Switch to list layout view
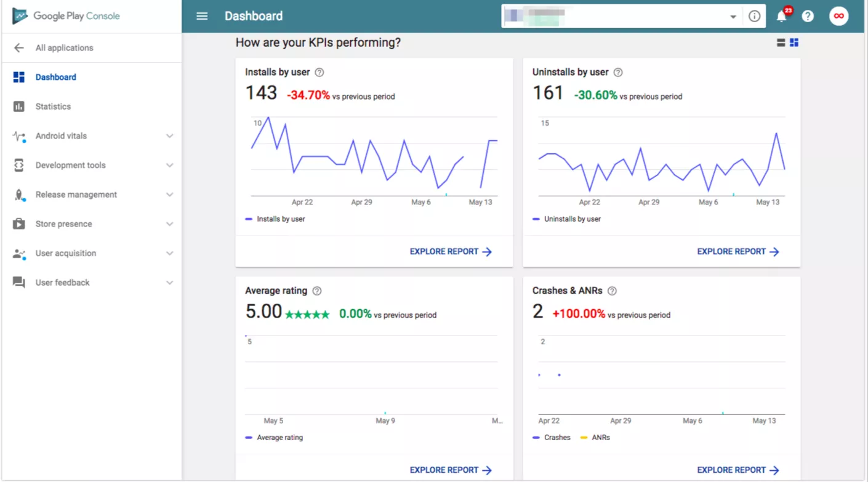Viewport: 868px width, 482px height. click(x=781, y=42)
